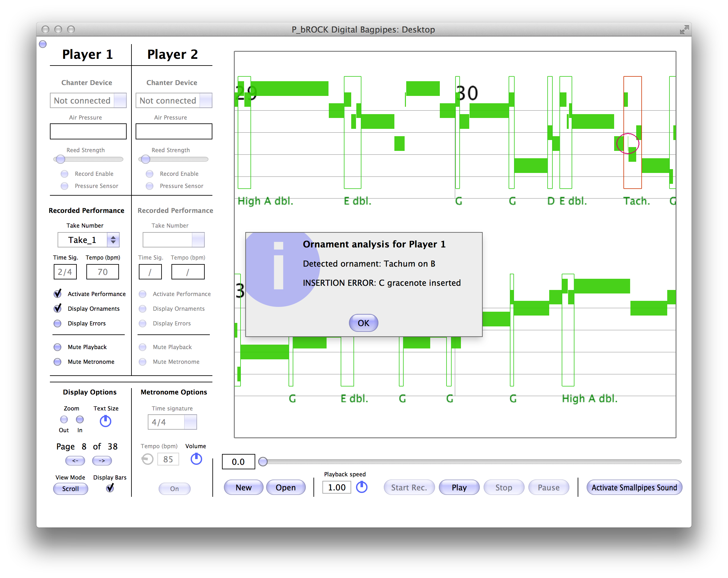
Task: Open Player 1 Chanter Device dropdown
Action: coord(88,101)
